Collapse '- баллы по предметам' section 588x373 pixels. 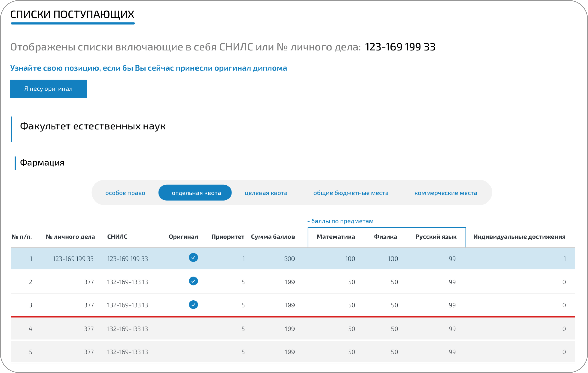(x=340, y=221)
